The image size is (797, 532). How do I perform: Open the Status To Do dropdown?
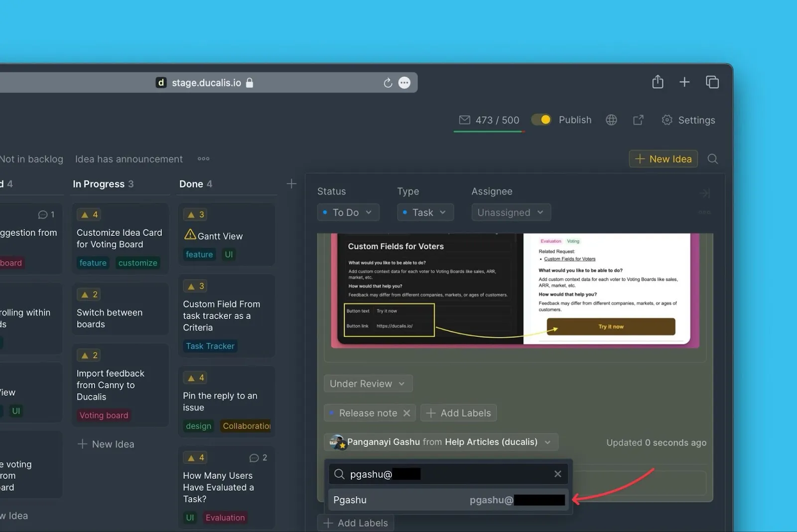(x=348, y=213)
